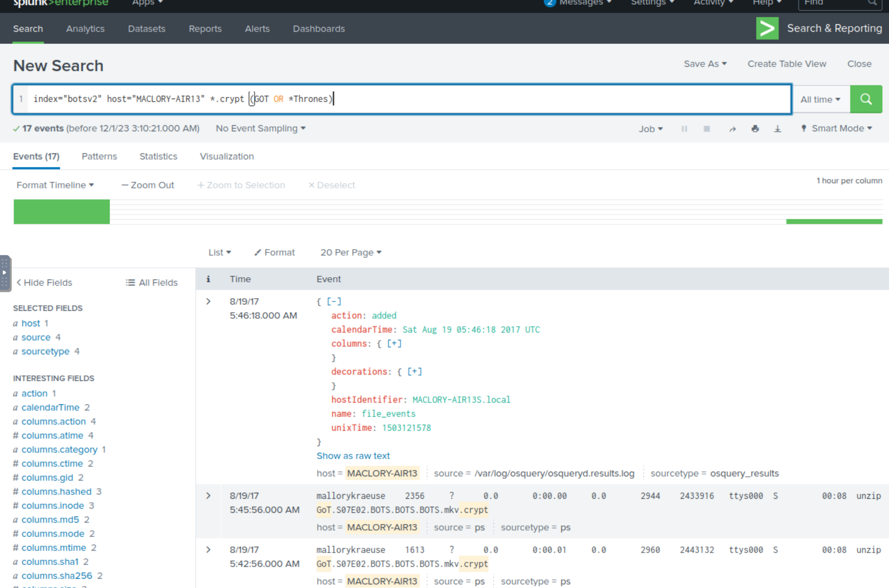Collapse the JSON event with [-]
The width and height of the screenshot is (889, 588).
point(334,301)
